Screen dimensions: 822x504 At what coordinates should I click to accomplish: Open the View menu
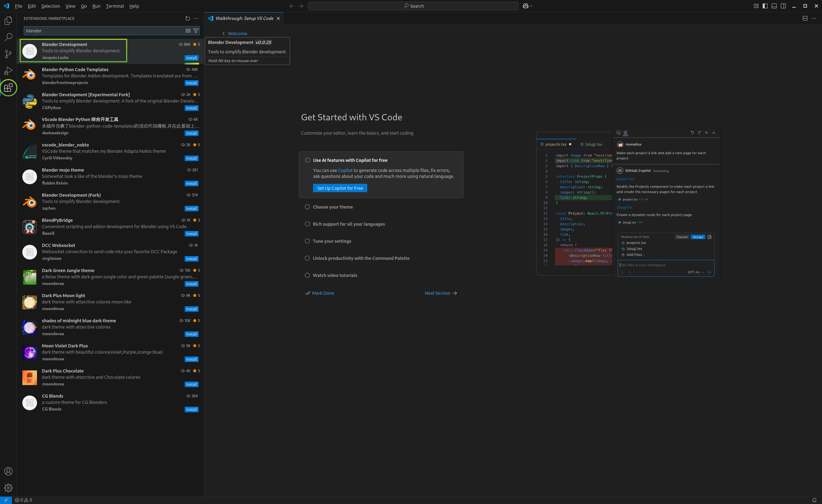(70, 6)
